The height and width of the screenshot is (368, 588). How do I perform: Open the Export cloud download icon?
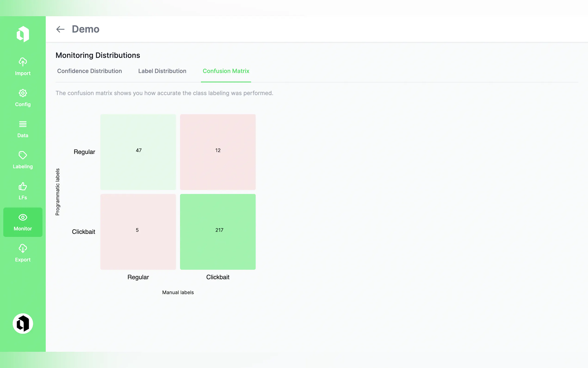coord(23,248)
